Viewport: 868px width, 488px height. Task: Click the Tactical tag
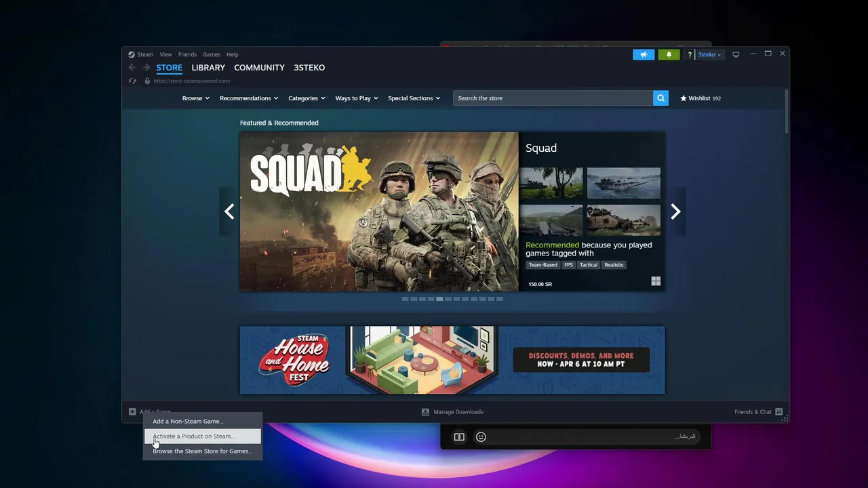589,265
